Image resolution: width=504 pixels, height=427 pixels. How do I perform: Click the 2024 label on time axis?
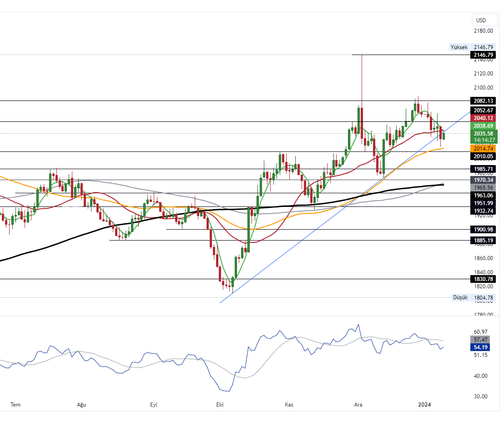424,404
